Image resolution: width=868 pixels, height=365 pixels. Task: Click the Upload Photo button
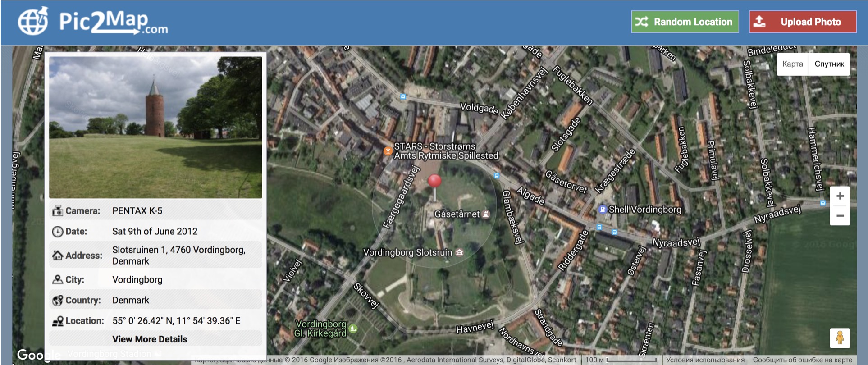[803, 22]
